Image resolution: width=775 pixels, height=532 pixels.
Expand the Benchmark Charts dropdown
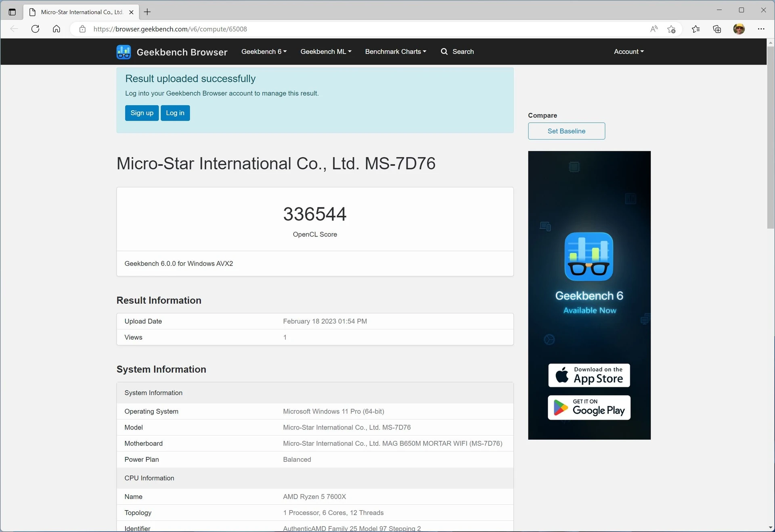[x=396, y=52]
